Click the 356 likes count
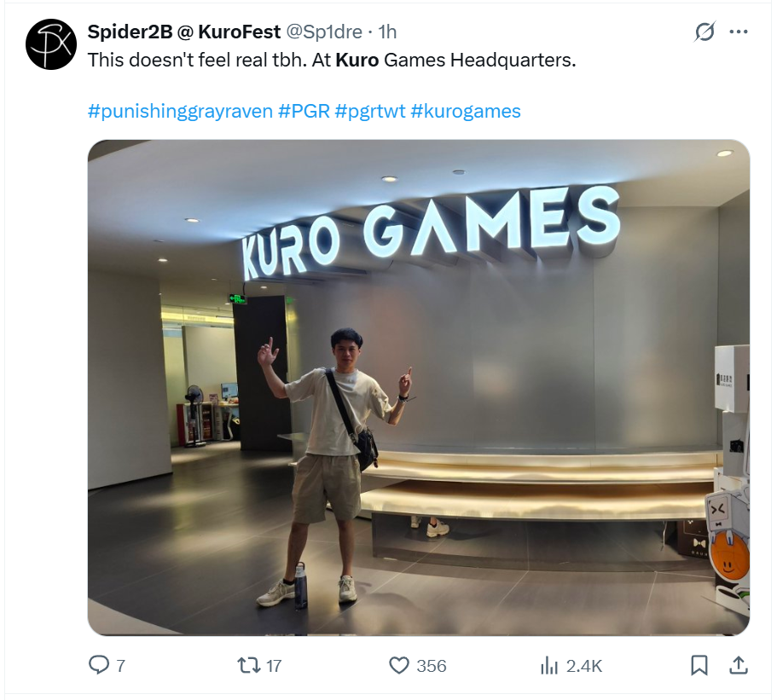This screenshot has width=777, height=700. [432, 666]
